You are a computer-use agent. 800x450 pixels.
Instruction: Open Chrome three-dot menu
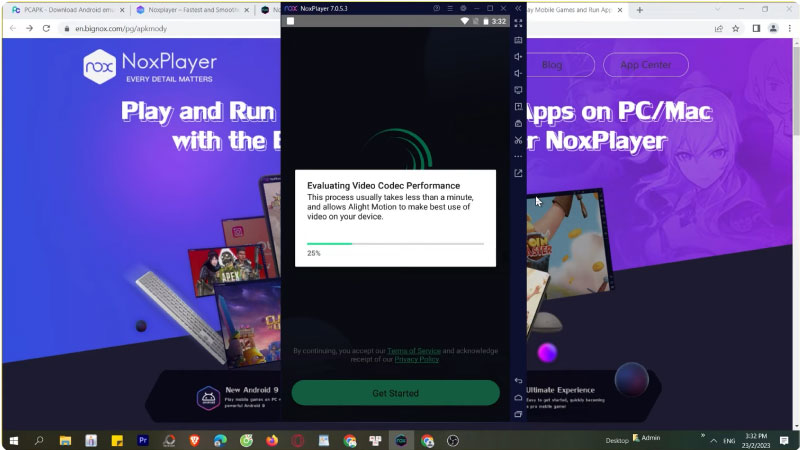pyautogui.click(x=790, y=29)
